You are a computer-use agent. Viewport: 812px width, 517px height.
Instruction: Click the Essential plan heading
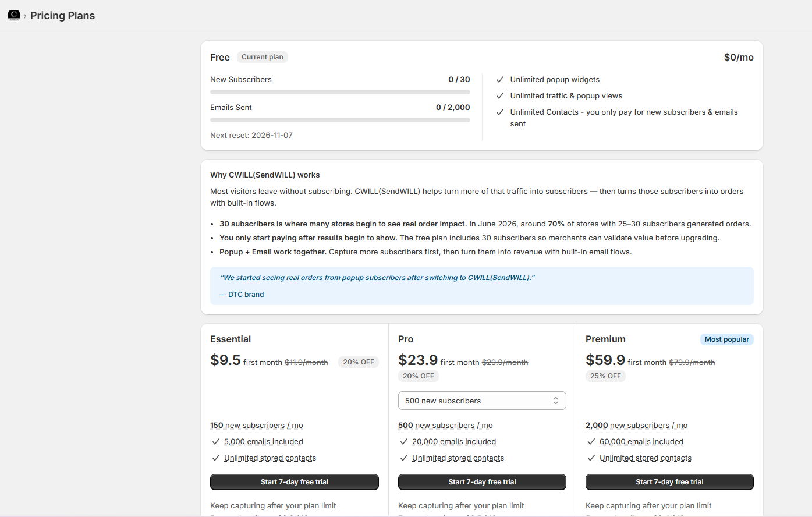pyautogui.click(x=231, y=339)
